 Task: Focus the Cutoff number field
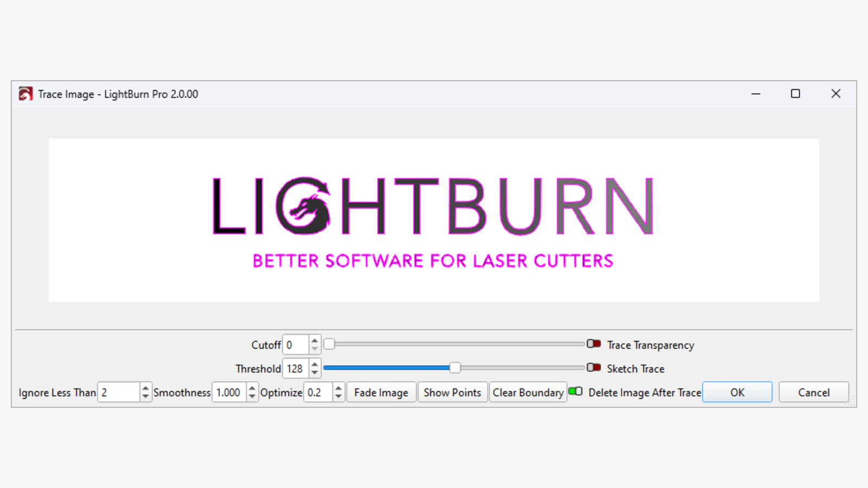[296, 345]
